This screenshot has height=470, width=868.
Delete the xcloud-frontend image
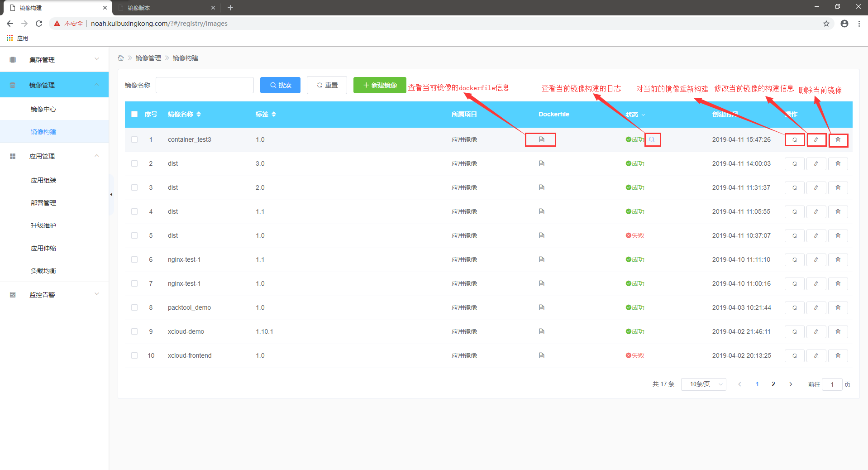(838, 356)
